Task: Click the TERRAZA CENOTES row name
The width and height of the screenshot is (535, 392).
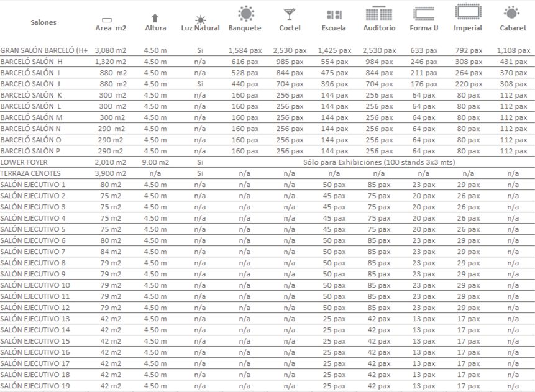Action: (30, 174)
